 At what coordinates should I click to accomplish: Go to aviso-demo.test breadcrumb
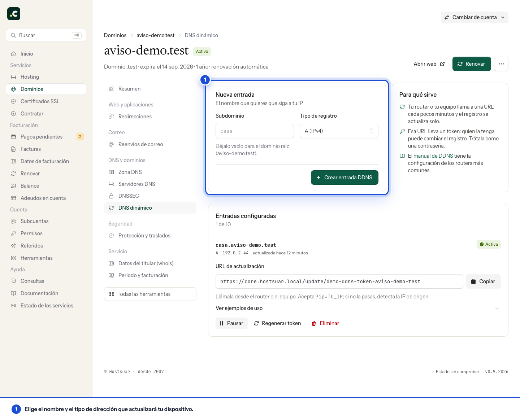pyautogui.click(x=155, y=35)
